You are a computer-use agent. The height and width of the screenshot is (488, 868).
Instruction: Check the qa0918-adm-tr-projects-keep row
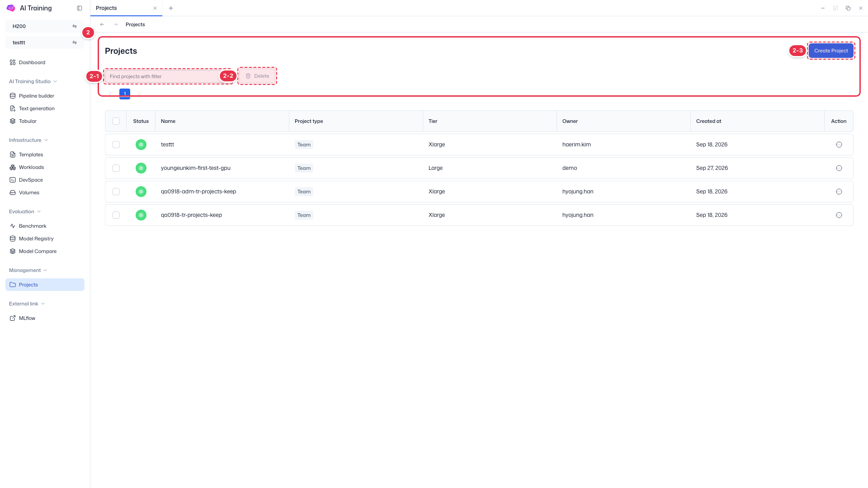coord(116,192)
